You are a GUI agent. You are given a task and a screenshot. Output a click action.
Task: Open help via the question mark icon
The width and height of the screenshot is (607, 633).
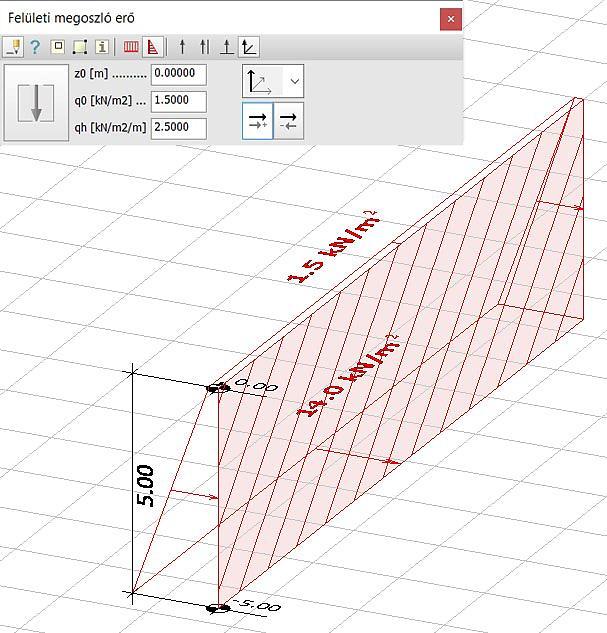click(x=35, y=47)
